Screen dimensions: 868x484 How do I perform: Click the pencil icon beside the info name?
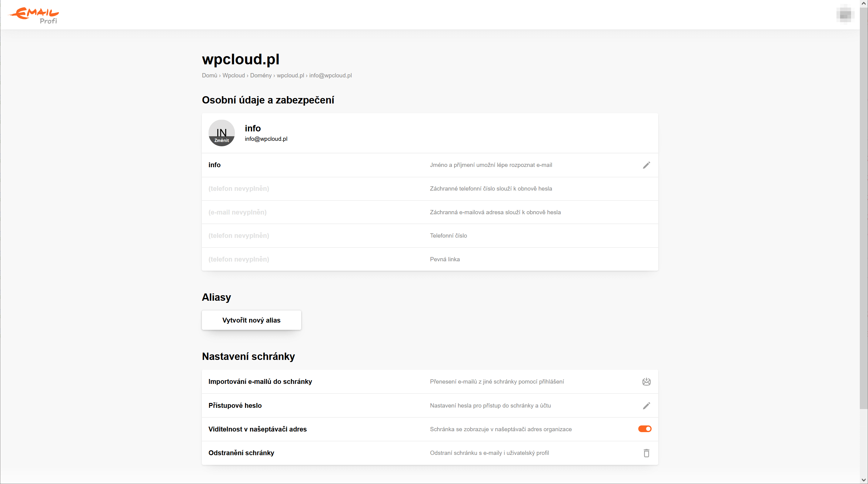point(646,165)
